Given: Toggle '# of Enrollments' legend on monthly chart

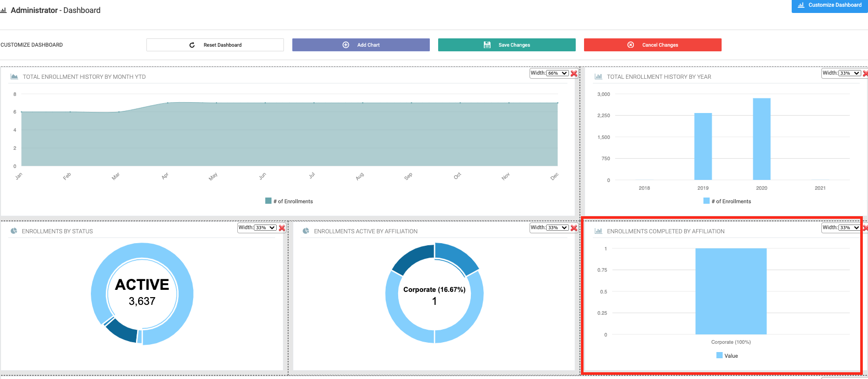Looking at the screenshot, I should tap(289, 201).
